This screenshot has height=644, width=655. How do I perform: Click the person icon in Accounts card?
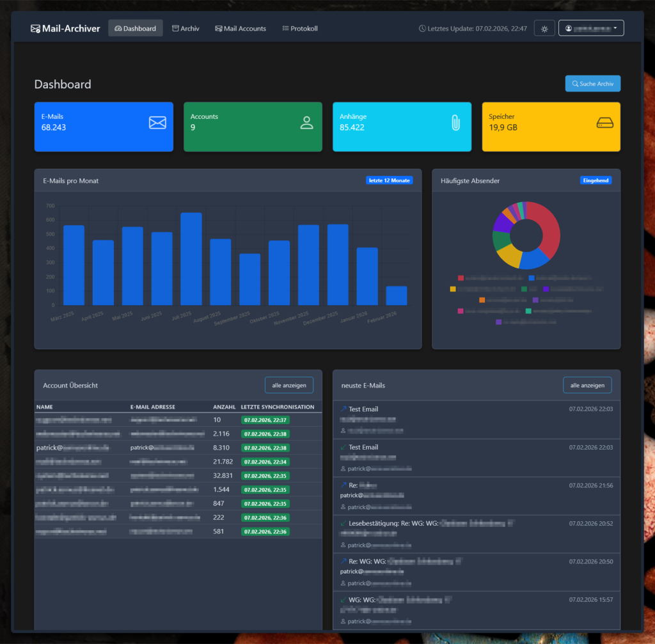click(306, 123)
